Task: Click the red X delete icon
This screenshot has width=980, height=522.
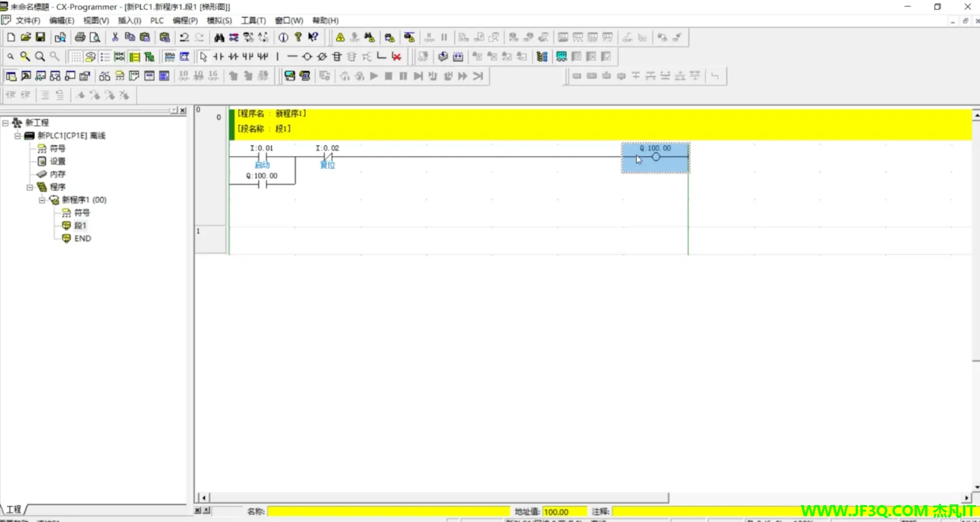Action: (x=396, y=57)
